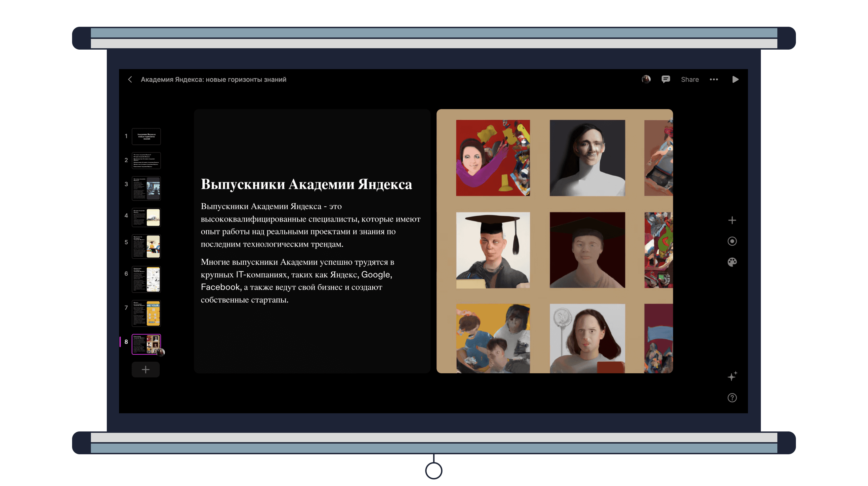Select slide 8 thumbnail

146,344
